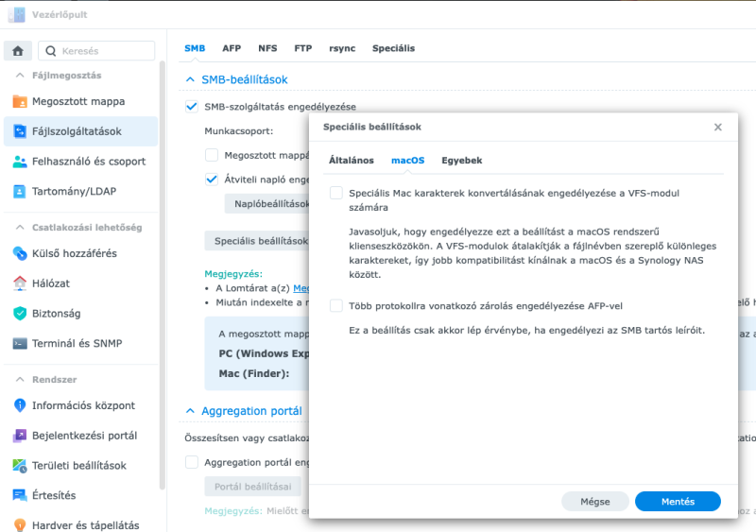Select the macOS tab in dialog
Screen dimensions: 756x532
click(408, 160)
